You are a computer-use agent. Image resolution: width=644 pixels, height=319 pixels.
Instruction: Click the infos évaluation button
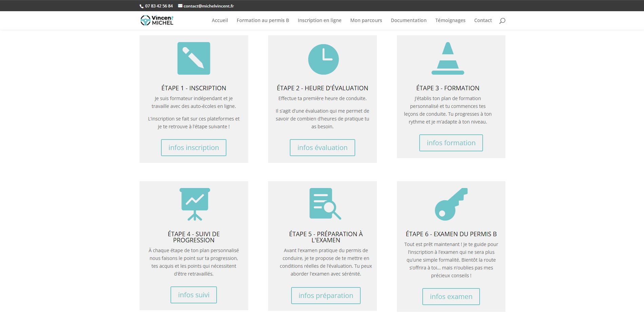[322, 148]
